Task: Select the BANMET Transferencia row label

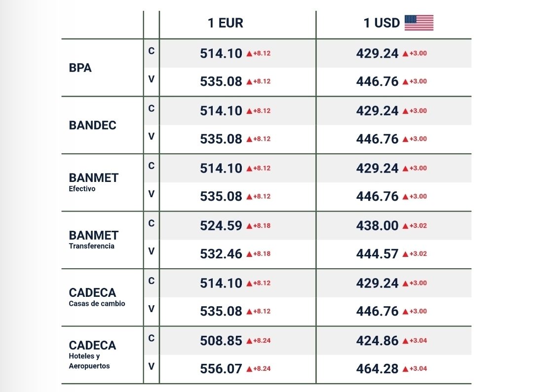Action: click(x=94, y=239)
